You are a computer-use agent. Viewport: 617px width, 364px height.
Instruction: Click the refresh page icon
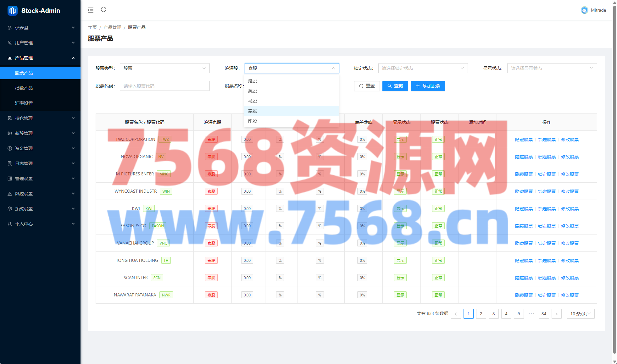tap(103, 10)
